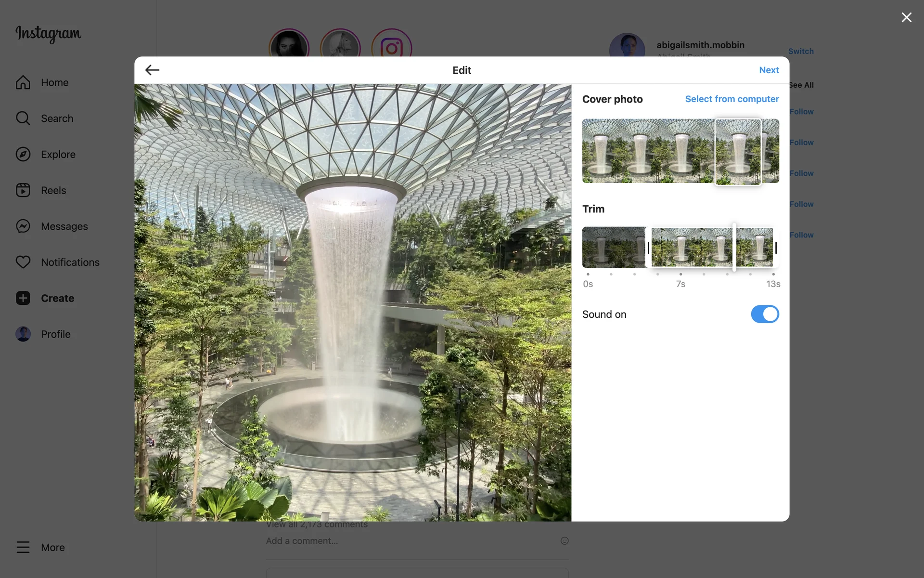Screen dimensions: 924x578
Task: Select the first cover photo frame
Action: pos(602,151)
